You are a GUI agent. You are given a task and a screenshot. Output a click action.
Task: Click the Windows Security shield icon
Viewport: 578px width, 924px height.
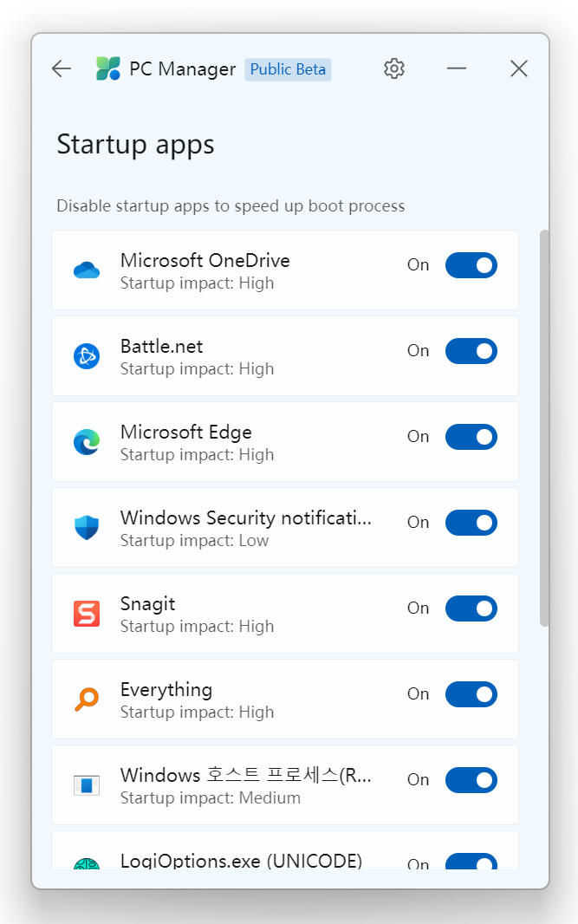click(87, 527)
